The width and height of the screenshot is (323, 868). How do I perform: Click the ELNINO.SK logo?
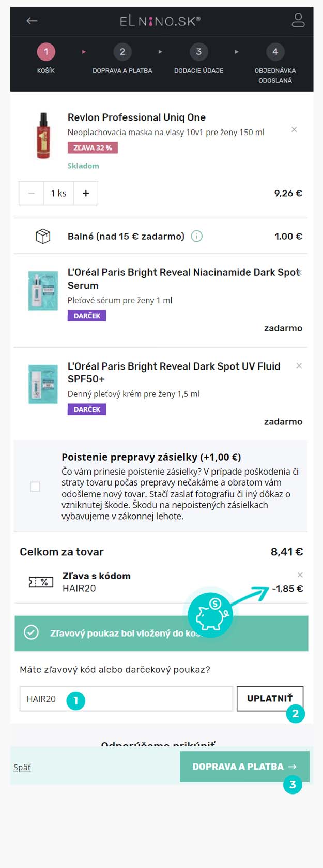[x=160, y=21]
